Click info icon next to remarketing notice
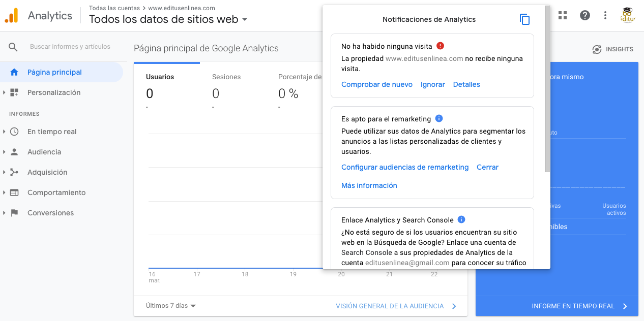This screenshot has width=644, height=321. click(x=439, y=118)
